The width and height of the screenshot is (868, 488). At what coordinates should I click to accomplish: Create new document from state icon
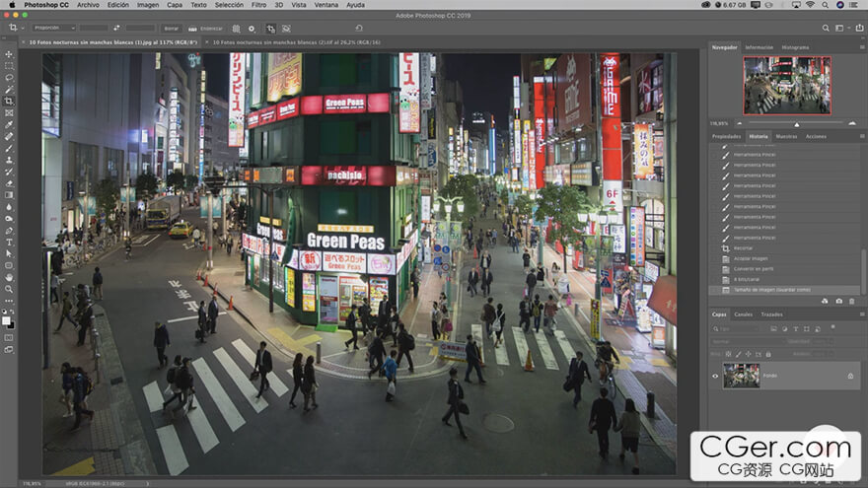click(x=825, y=301)
